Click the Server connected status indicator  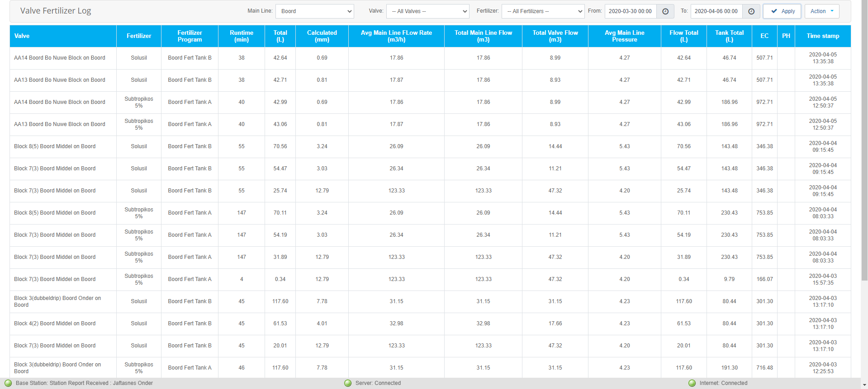point(348,383)
